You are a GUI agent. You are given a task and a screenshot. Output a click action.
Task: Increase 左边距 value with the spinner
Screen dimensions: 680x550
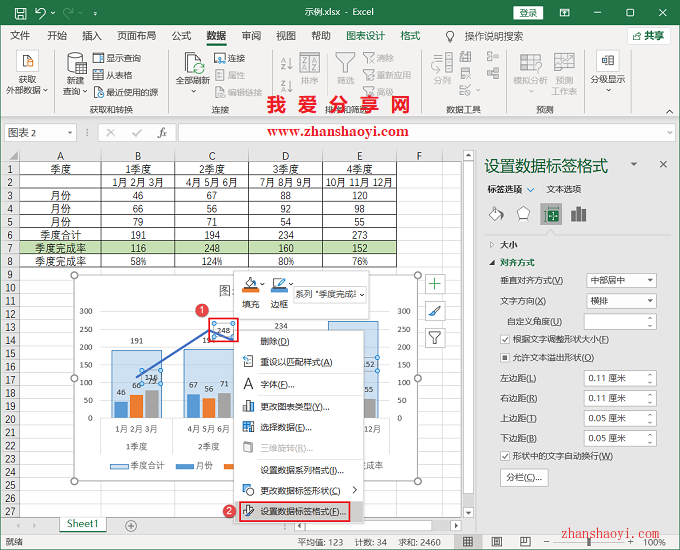coord(650,375)
